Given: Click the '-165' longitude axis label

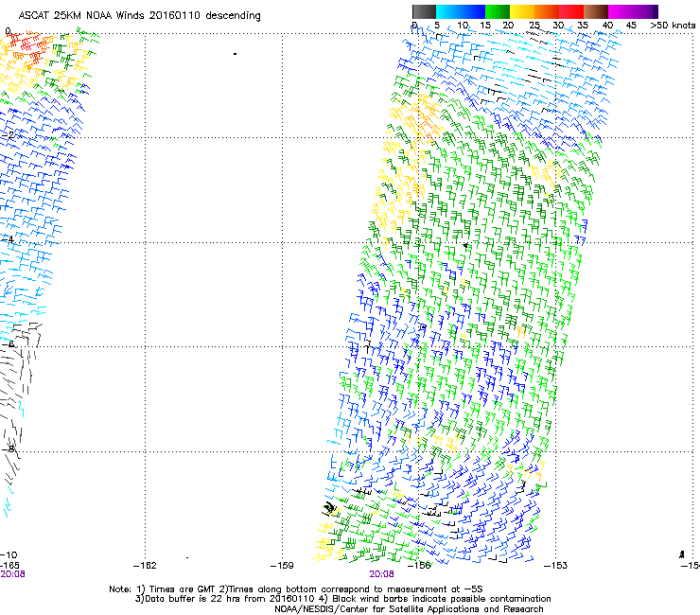Looking at the screenshot, I should (9, 566).
